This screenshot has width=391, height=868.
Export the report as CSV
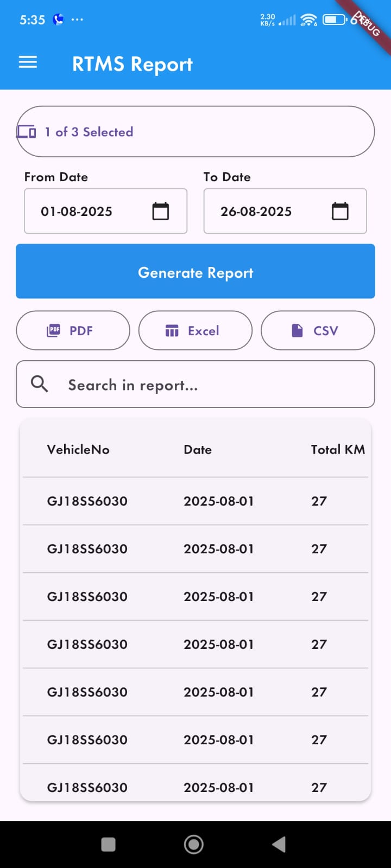(318, 330)
